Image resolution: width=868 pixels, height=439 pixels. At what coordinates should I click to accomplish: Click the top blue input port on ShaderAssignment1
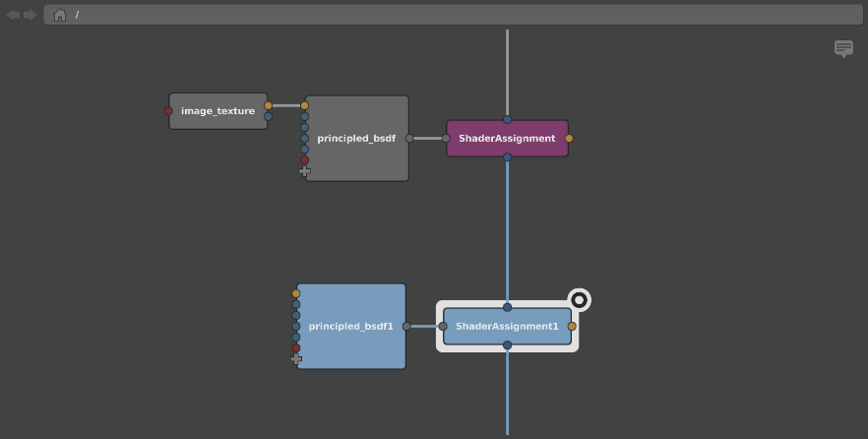click(x=507, y=307)
